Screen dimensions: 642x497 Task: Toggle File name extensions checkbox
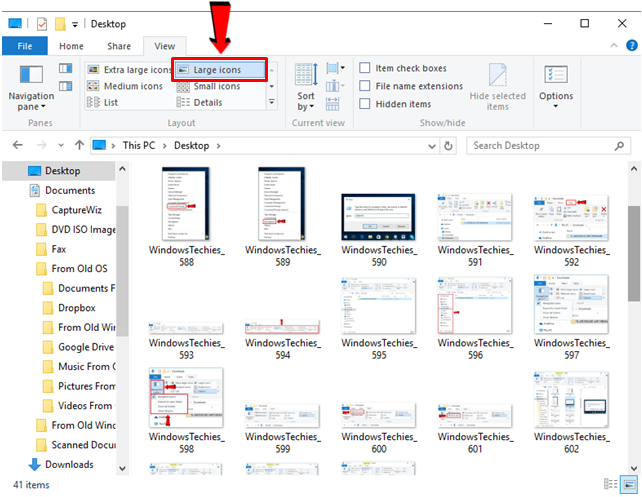click(x=365, y=86)
